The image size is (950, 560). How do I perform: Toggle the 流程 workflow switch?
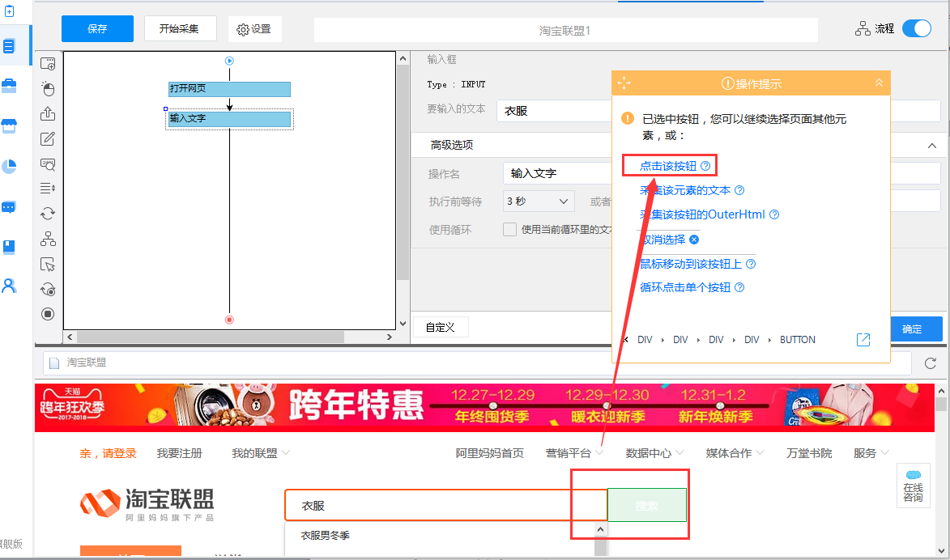[x=917, y=28]
